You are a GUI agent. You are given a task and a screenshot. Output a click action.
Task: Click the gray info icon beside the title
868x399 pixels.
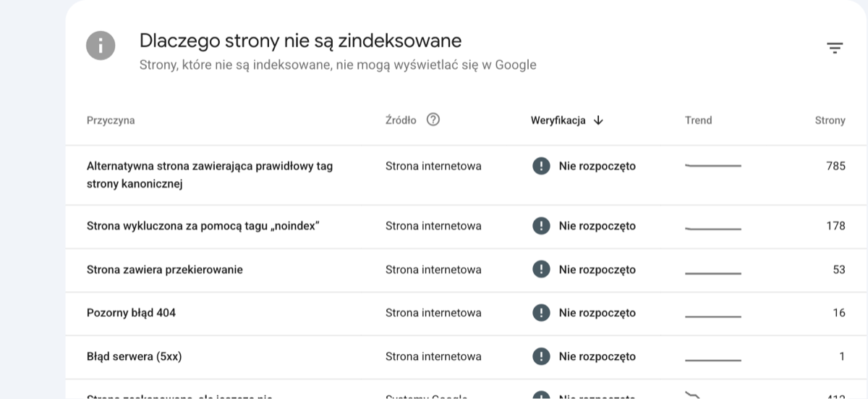click(101, 46)
